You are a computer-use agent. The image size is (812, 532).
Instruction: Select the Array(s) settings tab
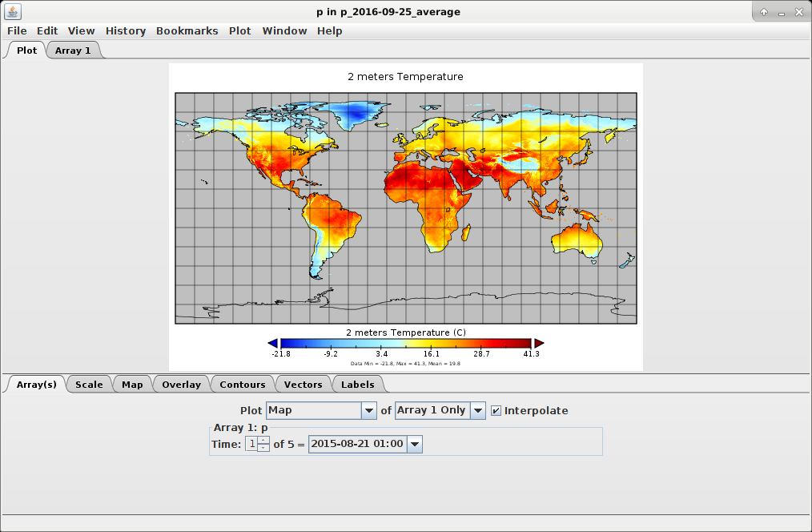point(36,385)
